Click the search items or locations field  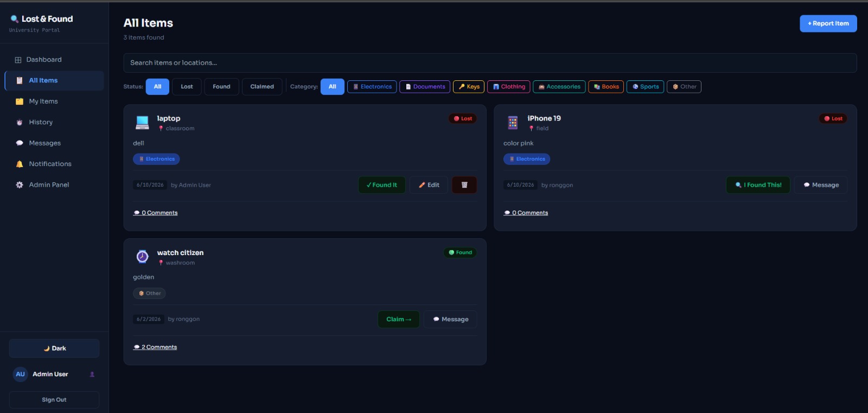pos(490,63)
